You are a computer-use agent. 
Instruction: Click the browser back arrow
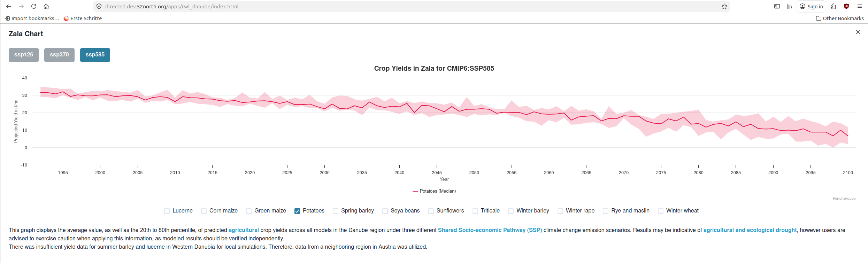coord(9,6)
